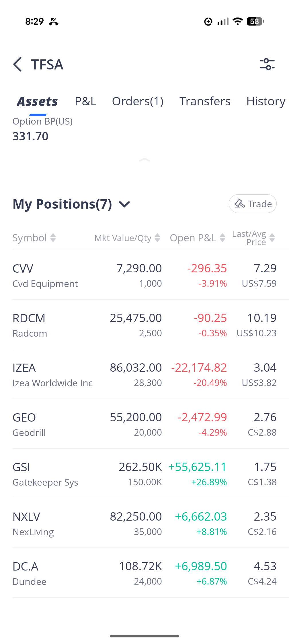Screen dimensions: 289x644
Task: Tap the back arrow beside TFSA
Action: click(x=17, y=64)
